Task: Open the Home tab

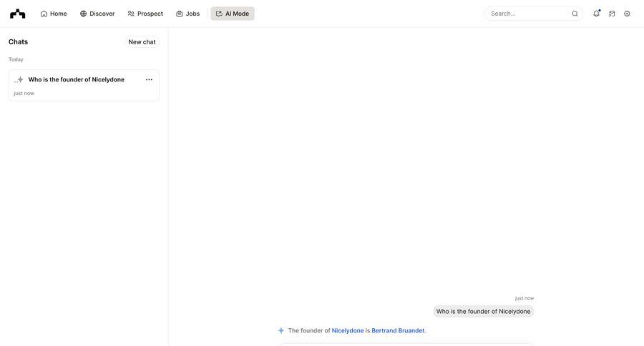Action: (x=54, y=14)
